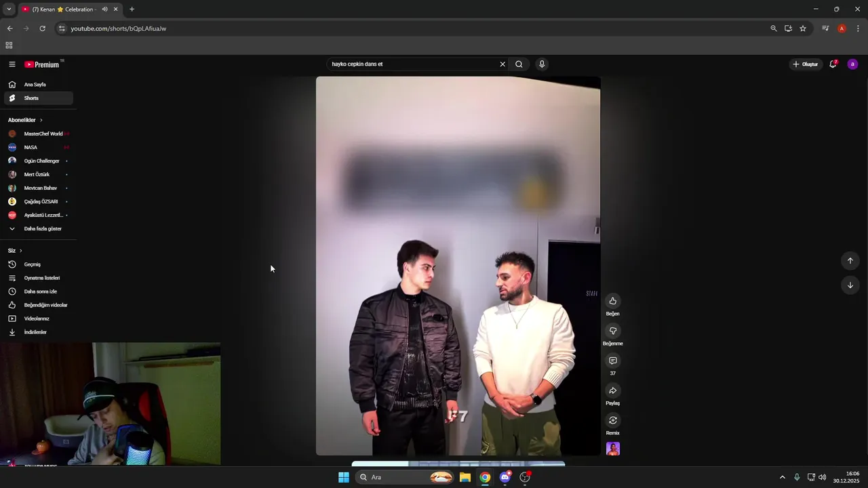This screenshot has height=488, width=868.
Task: Open Mevtcan Bahav subscription channel
Action: 39,188
